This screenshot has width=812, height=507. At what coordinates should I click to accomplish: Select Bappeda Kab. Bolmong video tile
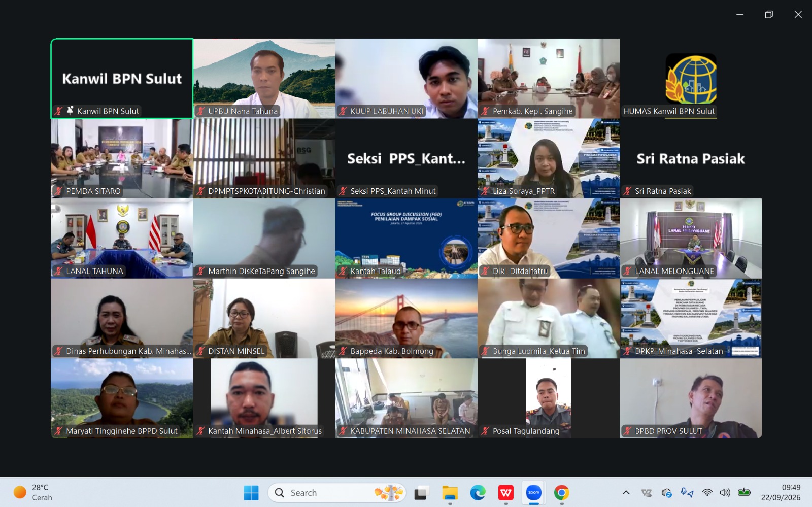pyautogui.click(x=406, y=318)
